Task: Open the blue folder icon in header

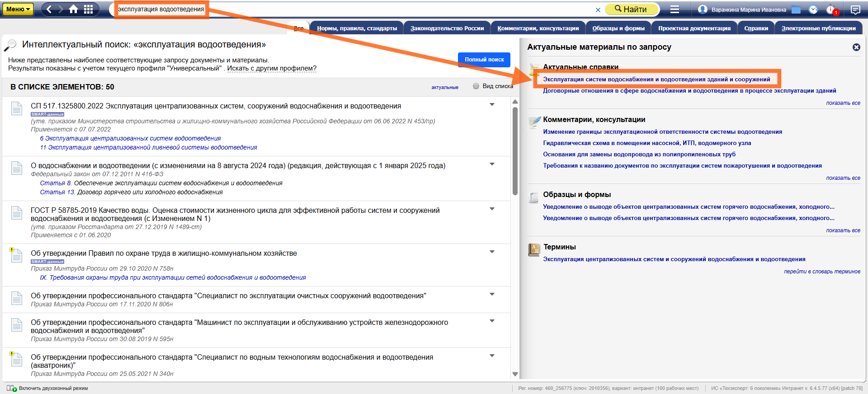Action: click(796, 9)
